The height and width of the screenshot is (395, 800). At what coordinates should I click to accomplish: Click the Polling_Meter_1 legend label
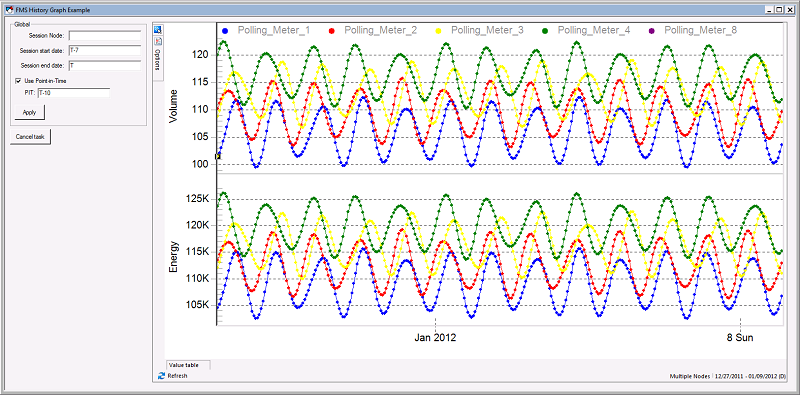point(274,31)
